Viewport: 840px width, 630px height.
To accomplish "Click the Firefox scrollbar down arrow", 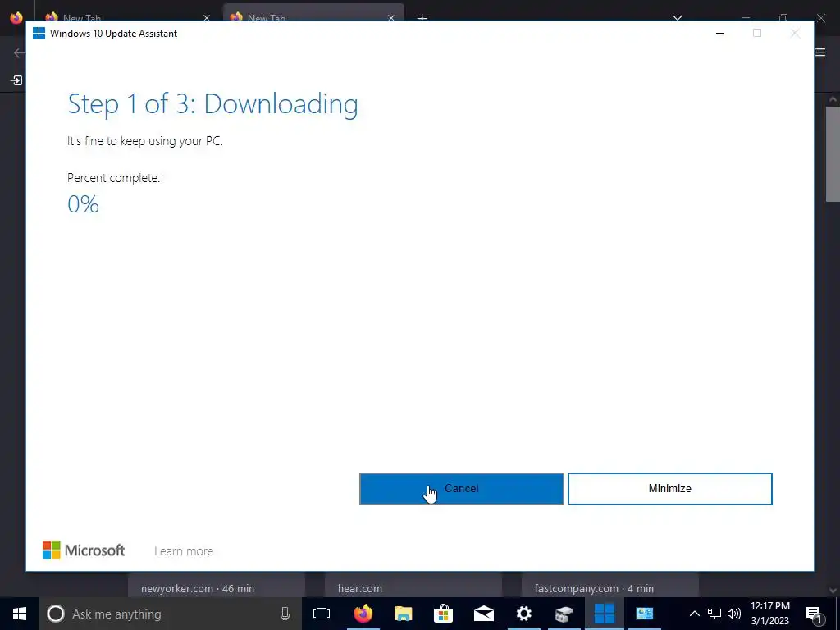I will 833,591.
